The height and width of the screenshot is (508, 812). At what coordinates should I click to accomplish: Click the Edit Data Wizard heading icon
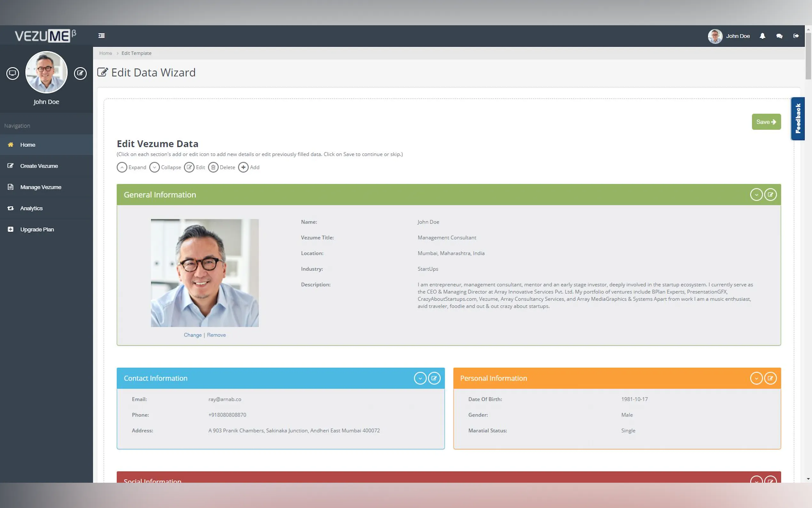coord(102,72)
